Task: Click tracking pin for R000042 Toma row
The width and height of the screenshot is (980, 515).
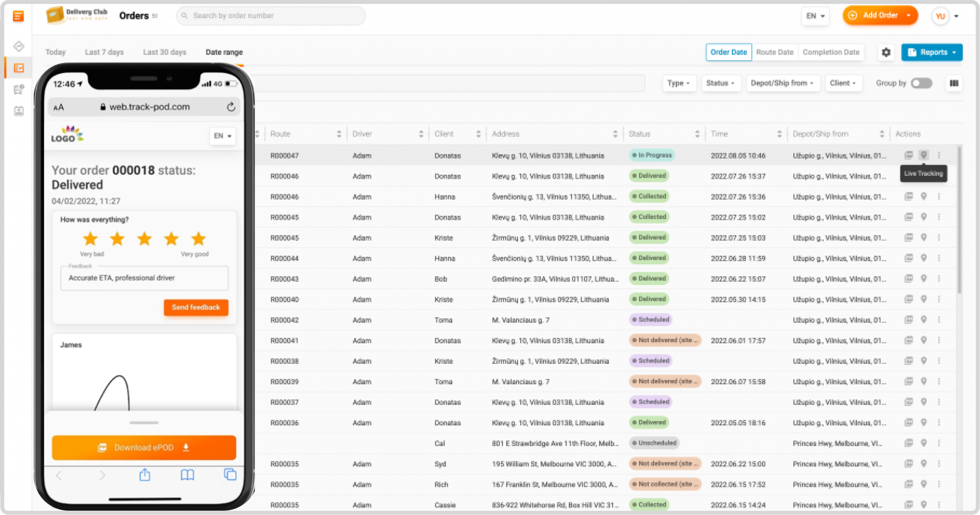Action: (924, 320)
